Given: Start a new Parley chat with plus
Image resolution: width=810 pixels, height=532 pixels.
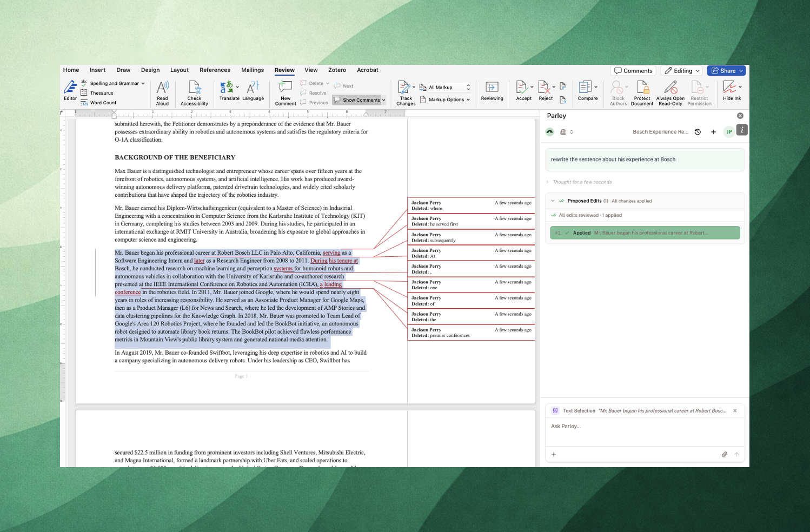Looking at the screenshot, I should click(713, 132).
